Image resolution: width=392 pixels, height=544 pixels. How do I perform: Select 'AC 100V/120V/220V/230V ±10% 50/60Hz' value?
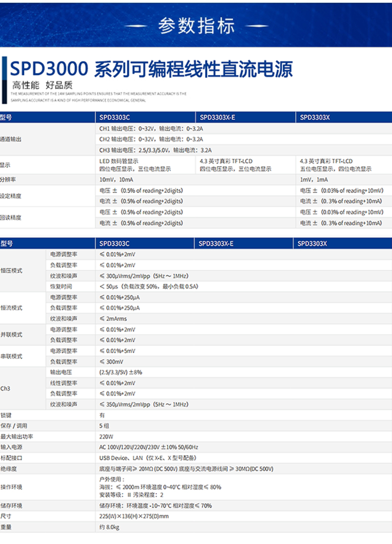pyautogui.click(x=149, y=447)
